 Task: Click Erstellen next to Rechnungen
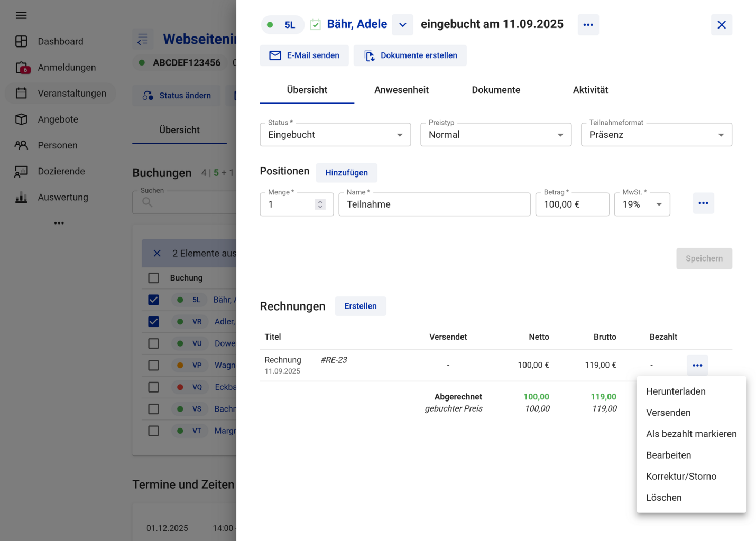(360, 306)
